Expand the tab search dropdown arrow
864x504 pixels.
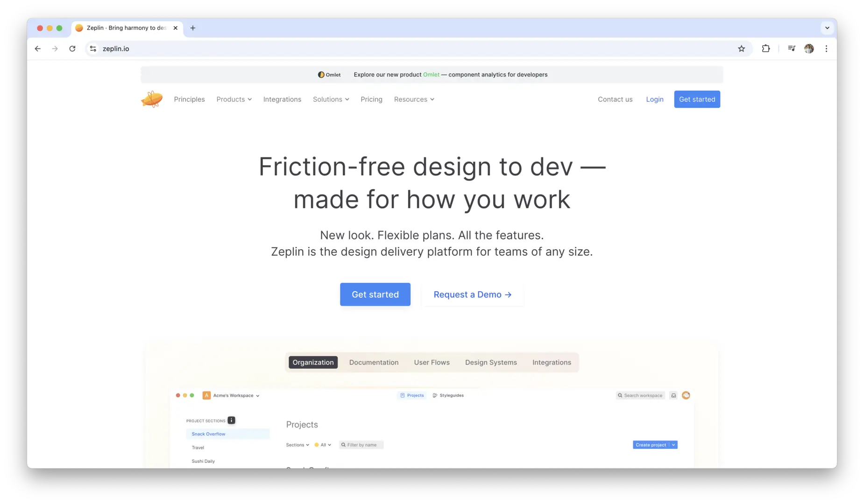[827, 28]
